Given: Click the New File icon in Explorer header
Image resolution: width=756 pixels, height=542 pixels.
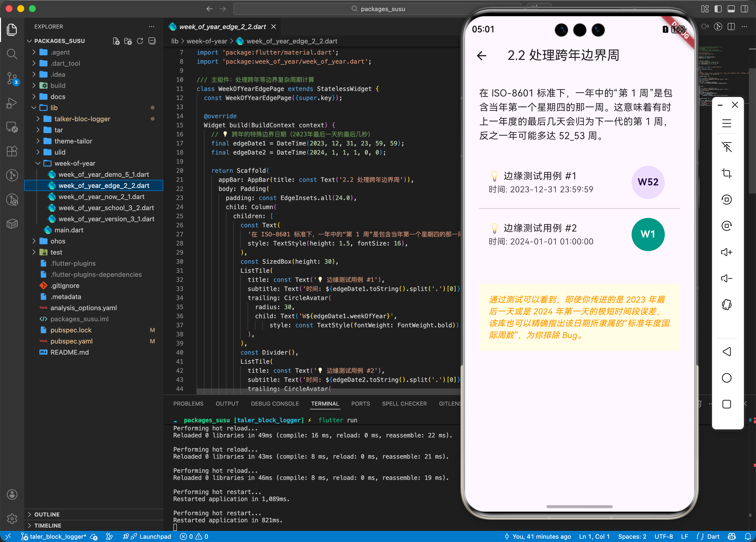Looking at the screenshot, I should point(116,41).
